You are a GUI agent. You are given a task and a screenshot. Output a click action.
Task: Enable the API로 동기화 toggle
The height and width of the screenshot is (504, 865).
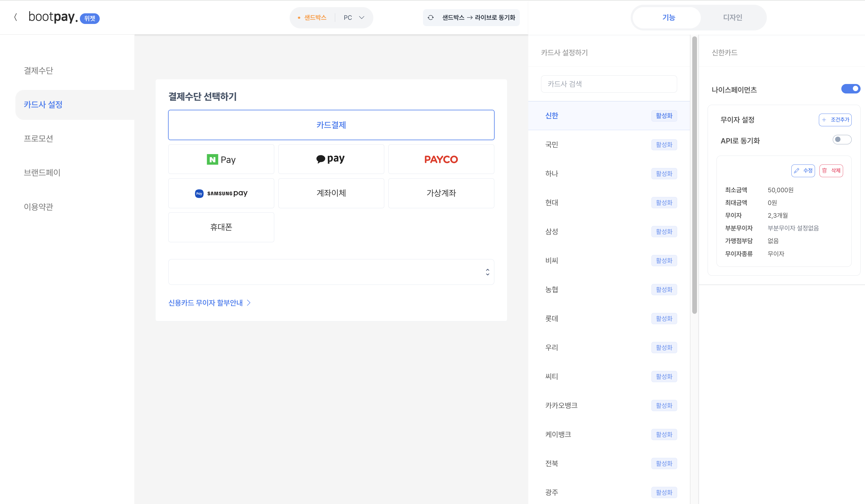[x=842, y=140]
